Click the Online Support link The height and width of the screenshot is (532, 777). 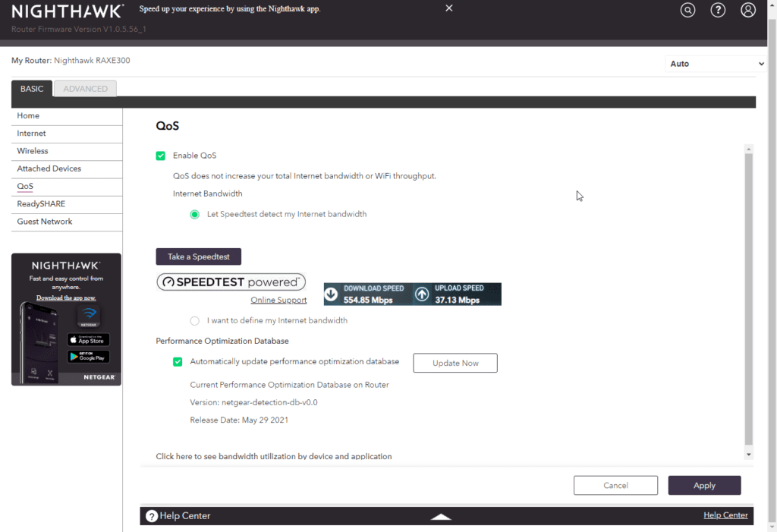tap(278, 301)
